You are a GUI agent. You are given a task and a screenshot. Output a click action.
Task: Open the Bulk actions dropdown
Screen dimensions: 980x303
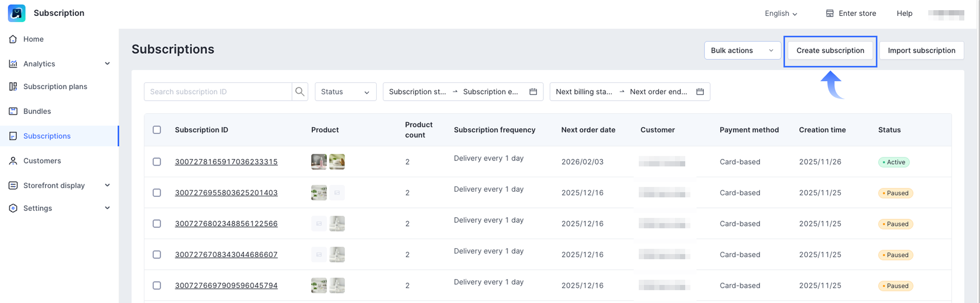pyautogui.click(x=742, y=51)
